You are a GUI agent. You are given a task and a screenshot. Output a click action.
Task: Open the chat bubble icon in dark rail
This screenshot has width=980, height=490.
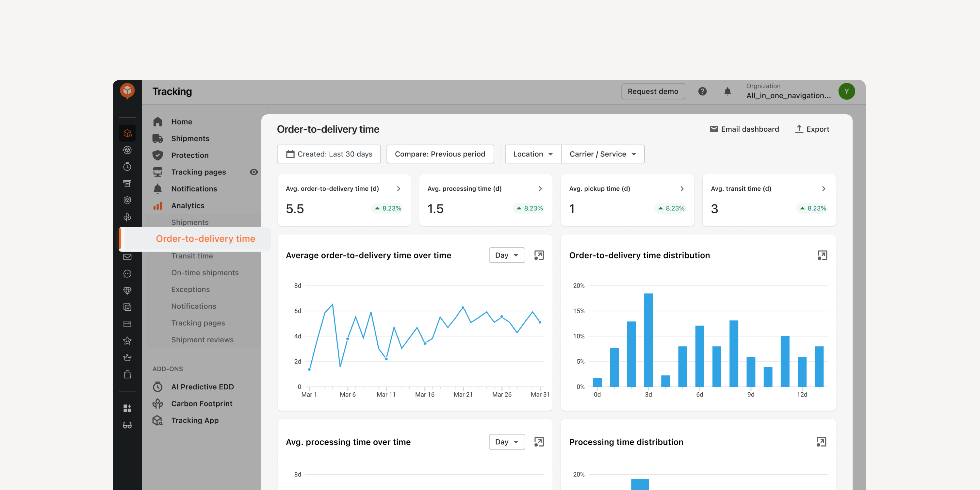[x=127, y=273]
